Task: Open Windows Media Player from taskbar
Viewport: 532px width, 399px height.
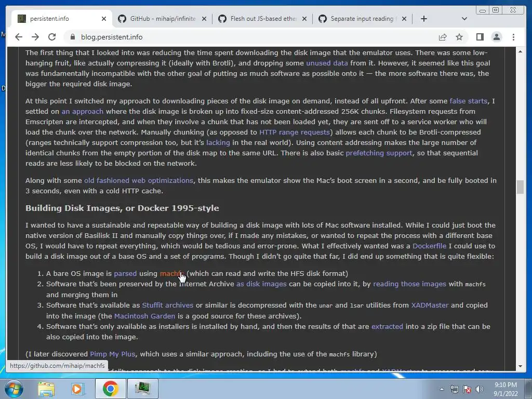Action: (x=77, y=389)
